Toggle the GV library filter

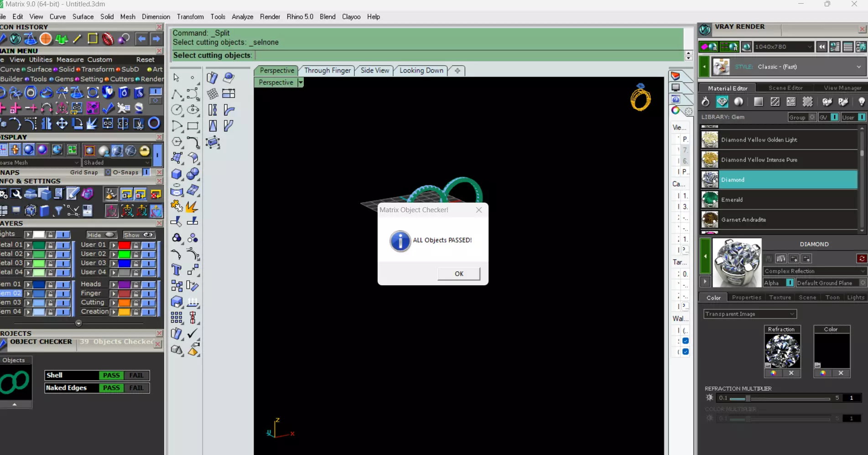pos(834,117)
